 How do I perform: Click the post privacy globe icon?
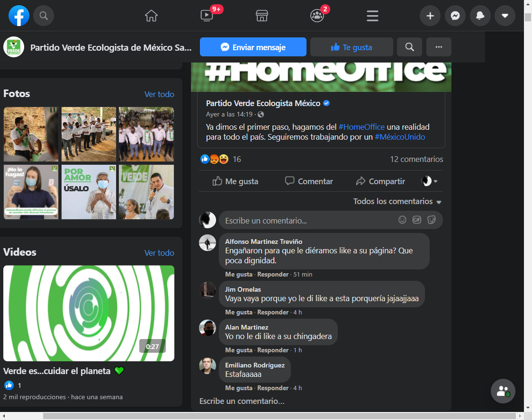(261, 114)
